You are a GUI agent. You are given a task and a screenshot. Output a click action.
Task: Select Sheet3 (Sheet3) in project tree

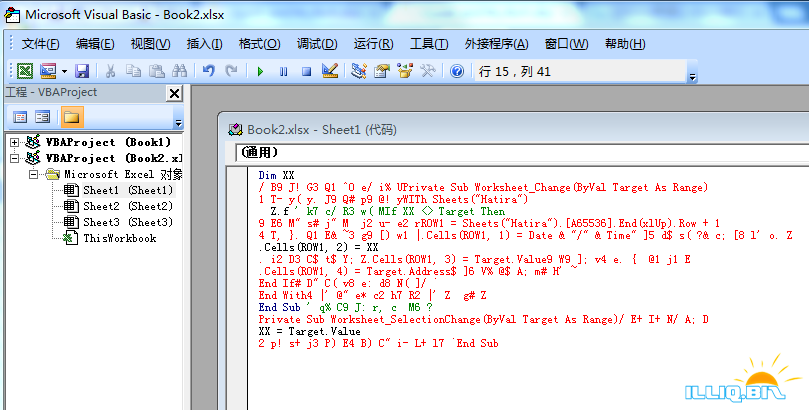tap(128, 222)
